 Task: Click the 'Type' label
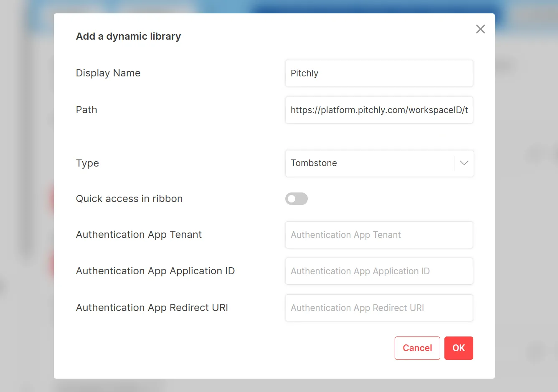tap(87, 163)
